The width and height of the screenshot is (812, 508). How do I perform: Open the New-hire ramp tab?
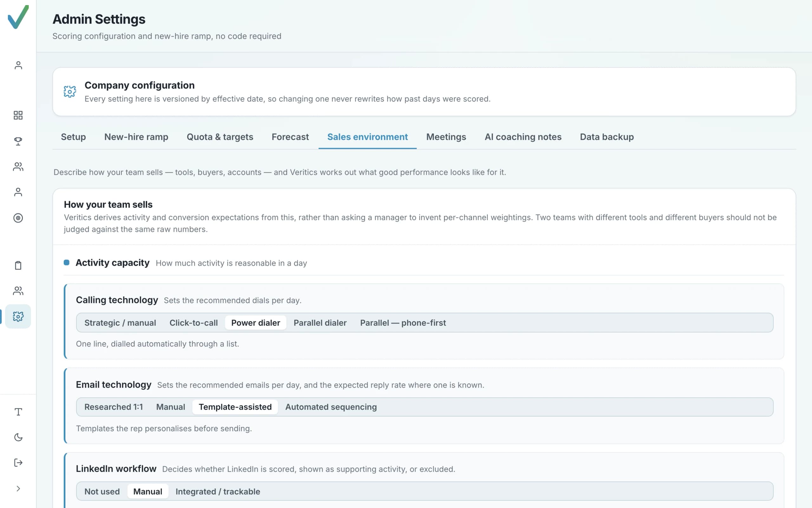[136, 137]
